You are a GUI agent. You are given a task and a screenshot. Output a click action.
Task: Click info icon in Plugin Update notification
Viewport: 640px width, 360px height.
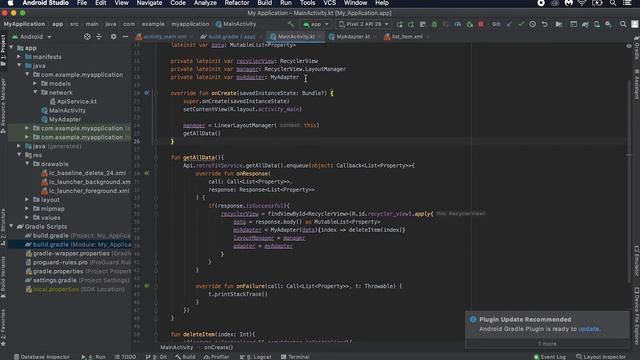pos(473,320)
